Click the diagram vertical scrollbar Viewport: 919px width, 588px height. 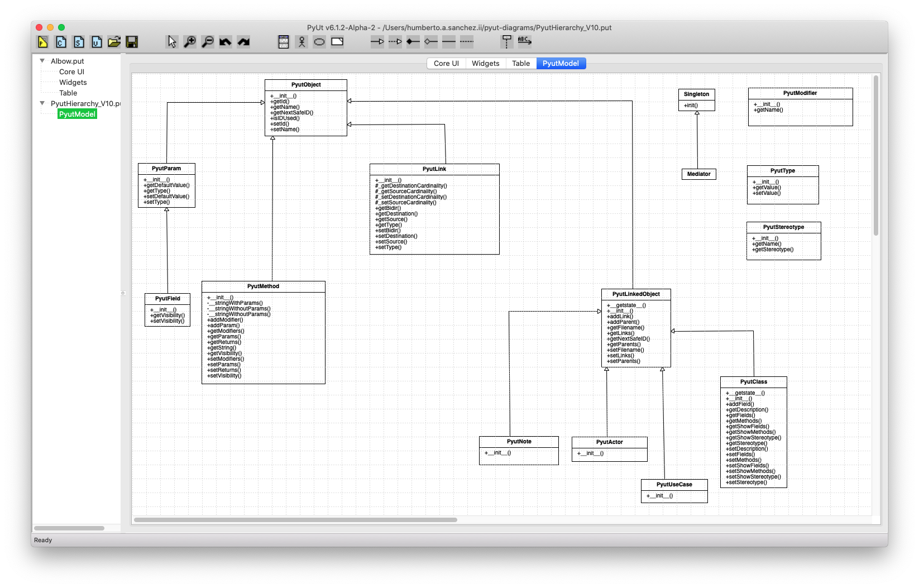876,155
